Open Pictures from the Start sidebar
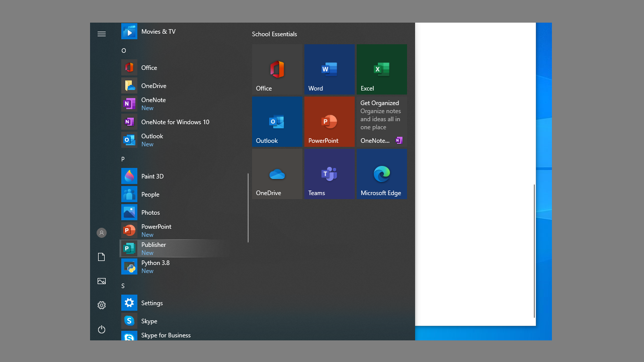The height and width of the screenshot is (362, 644). coord(102,281)
